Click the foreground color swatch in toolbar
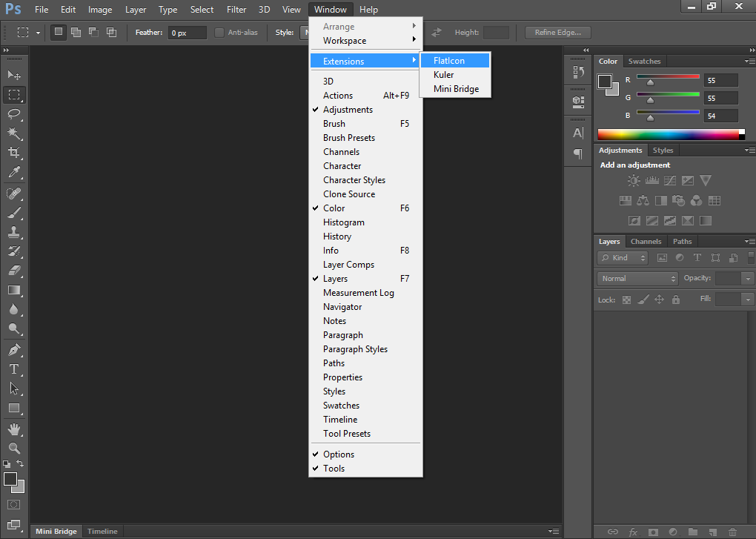 (10, 479)
